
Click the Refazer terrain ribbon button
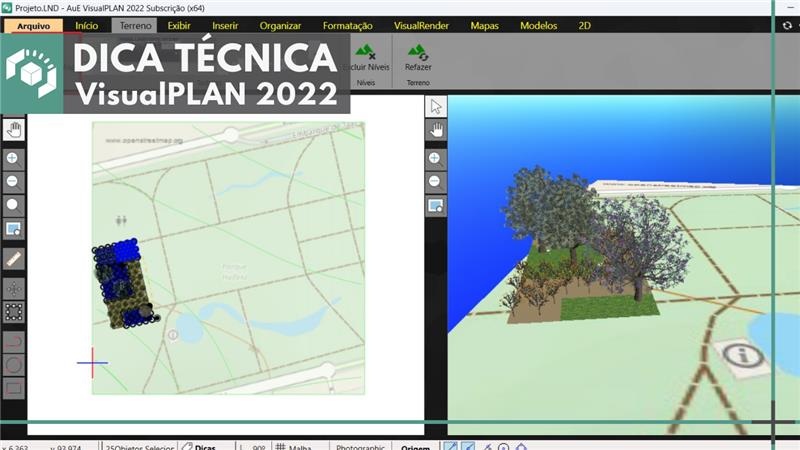418,58
